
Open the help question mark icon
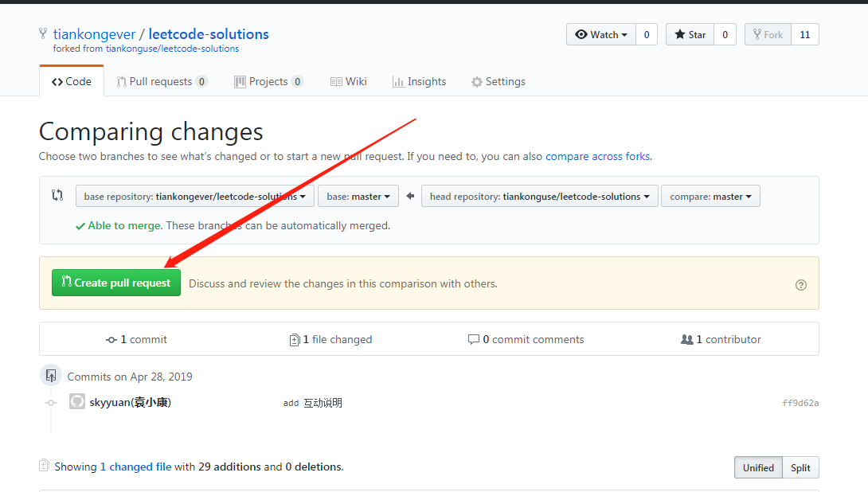tap(801, 285)
